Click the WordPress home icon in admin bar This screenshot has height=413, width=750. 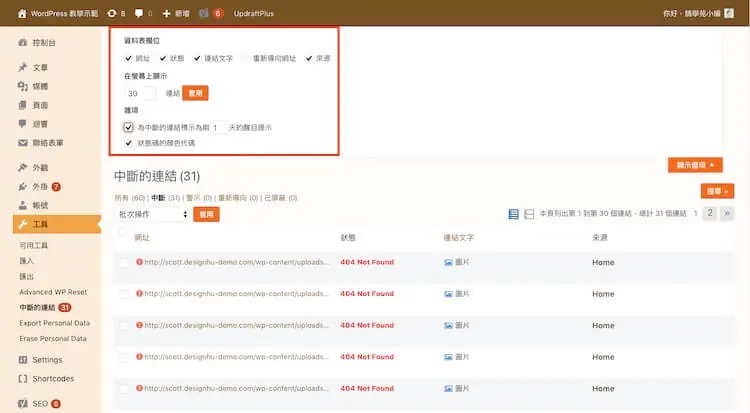pyautogui.click(x=22, y=13)
